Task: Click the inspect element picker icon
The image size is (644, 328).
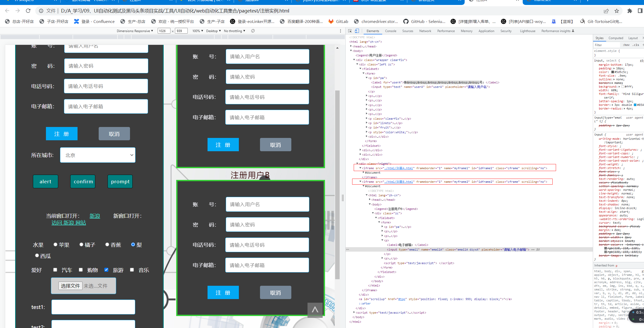Action: (350, 31)
